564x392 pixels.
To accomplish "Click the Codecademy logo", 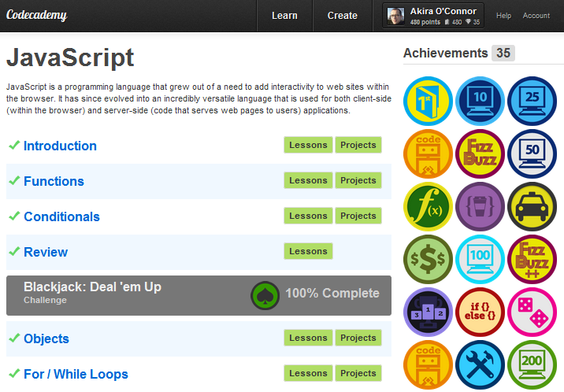I will pos(37,15).
